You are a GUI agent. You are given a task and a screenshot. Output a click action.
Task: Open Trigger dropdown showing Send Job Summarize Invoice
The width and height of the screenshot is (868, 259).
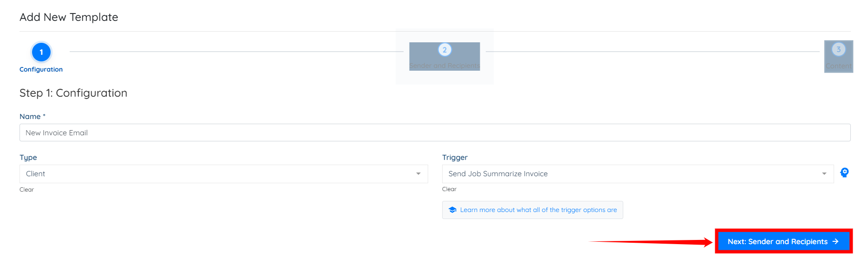638,174
